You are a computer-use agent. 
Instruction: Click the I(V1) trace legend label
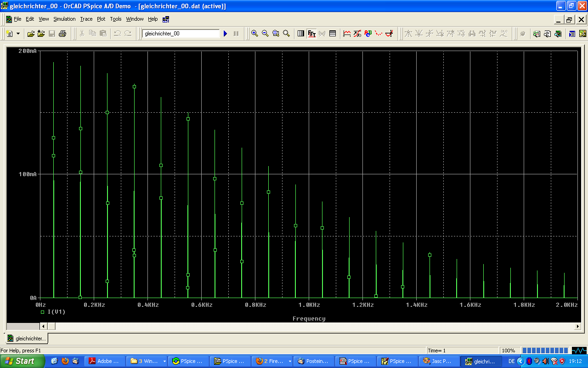57,312
